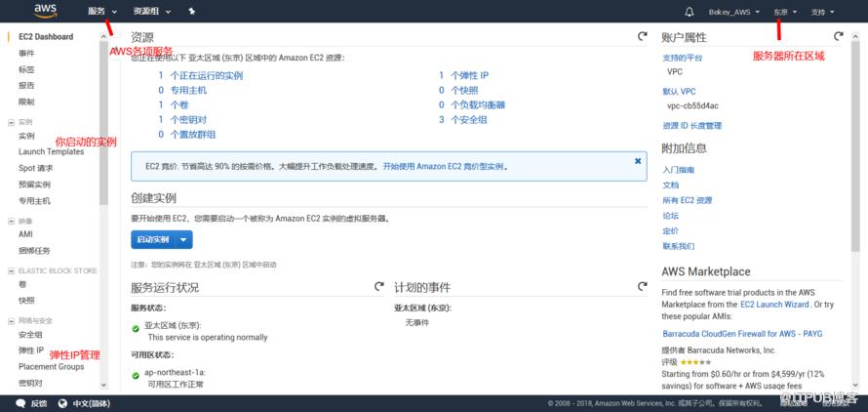868x412 pixels.
Task: Refresh the 服务运行状况 service health section
Action: (378, 286)
